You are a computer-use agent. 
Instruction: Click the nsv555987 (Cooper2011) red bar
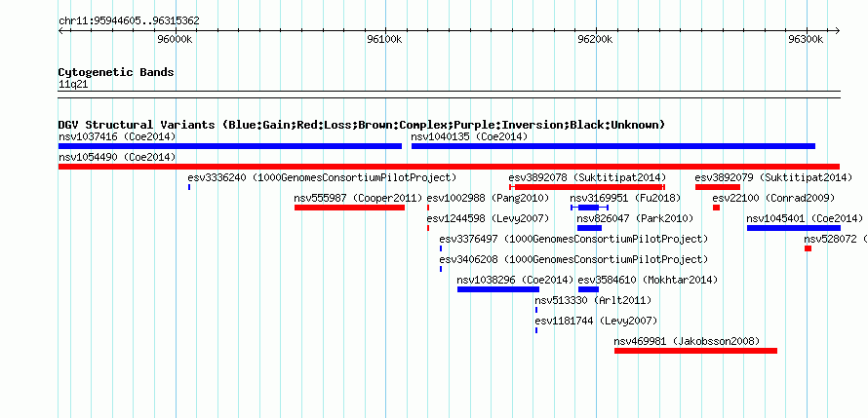click(349, 208)
